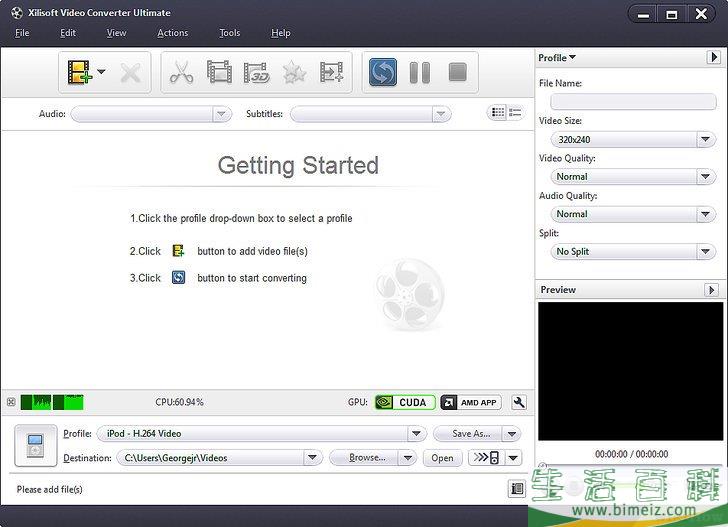The height and width of the screenshot is (527, 728).
Task: Open the wrench preferences settings icon
Action: (x=519, y=402)
